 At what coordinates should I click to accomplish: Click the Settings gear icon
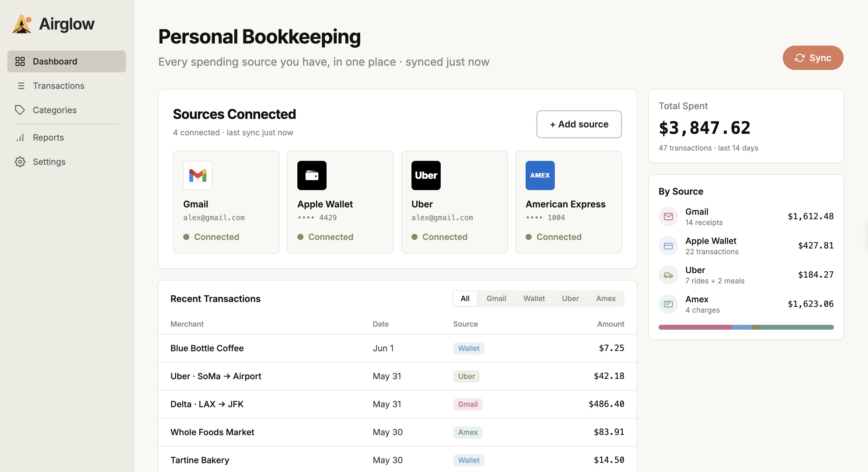coord(20,161)
